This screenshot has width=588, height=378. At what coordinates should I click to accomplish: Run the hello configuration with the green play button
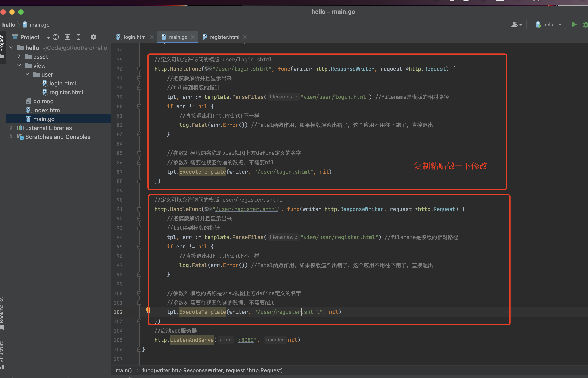pos(574,24)
